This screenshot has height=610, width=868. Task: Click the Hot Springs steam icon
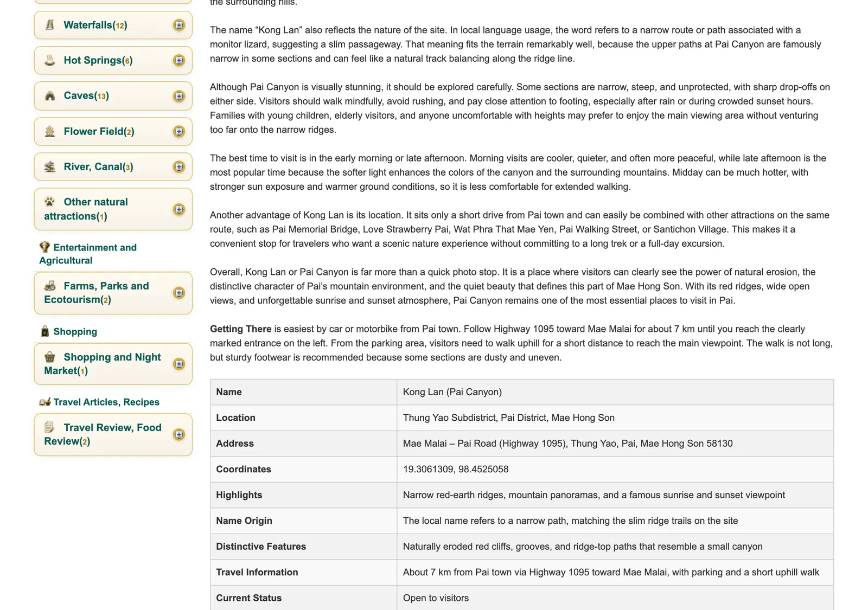tap(50, 60)
